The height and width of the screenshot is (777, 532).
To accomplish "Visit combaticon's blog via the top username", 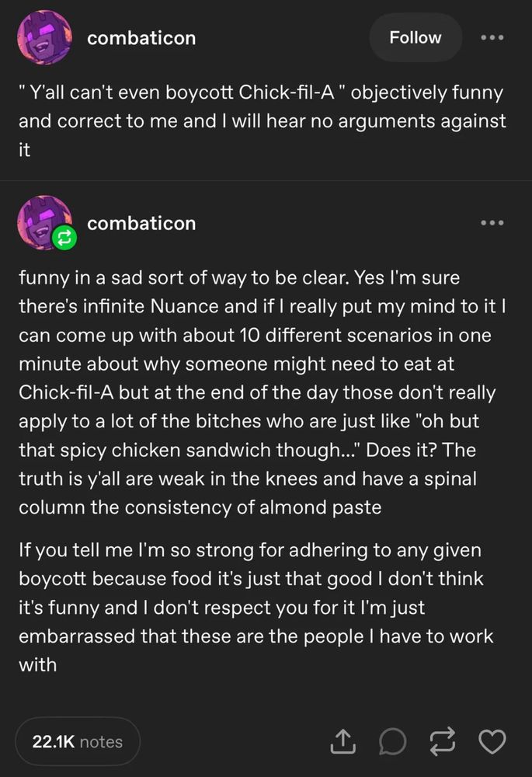I will [x=141, y=38].
